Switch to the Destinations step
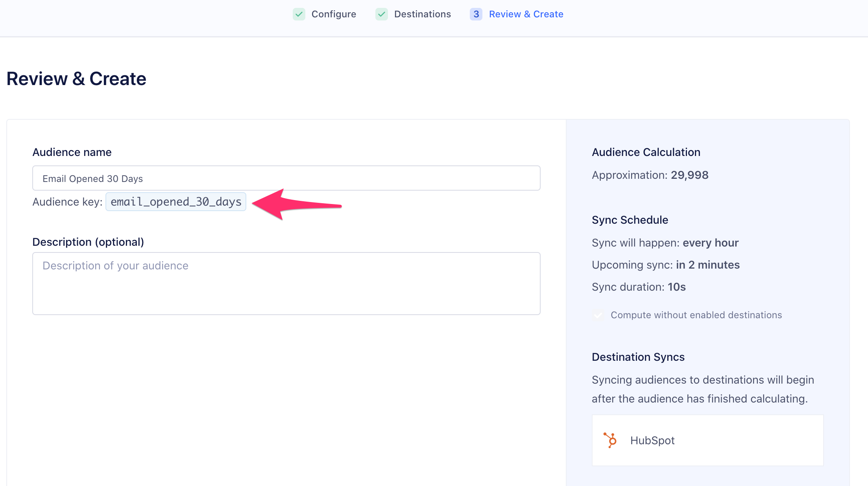This screenshot has height=486, width=868. [x=423, y=14]
